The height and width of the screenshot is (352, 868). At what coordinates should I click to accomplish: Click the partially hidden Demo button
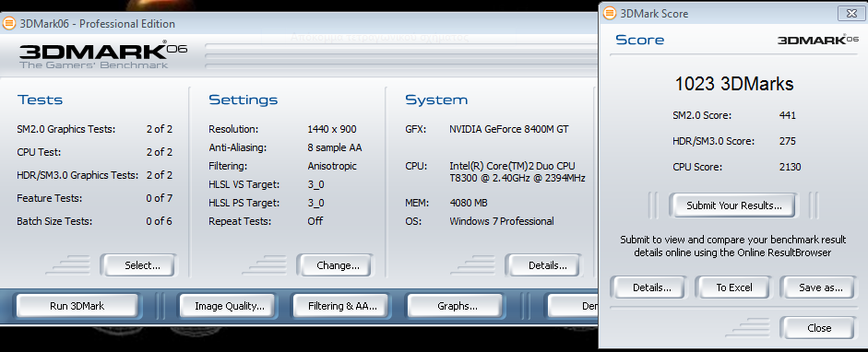(x=573, y=306)
